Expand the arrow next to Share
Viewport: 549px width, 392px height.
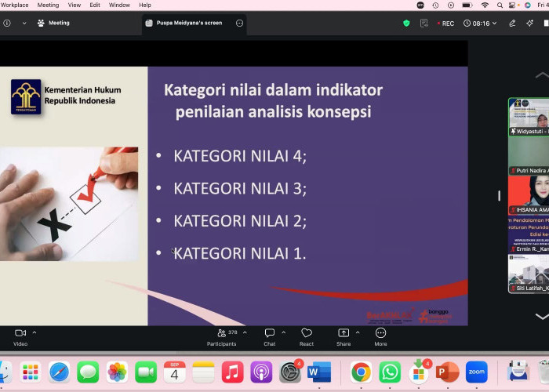tap(358, 332)
